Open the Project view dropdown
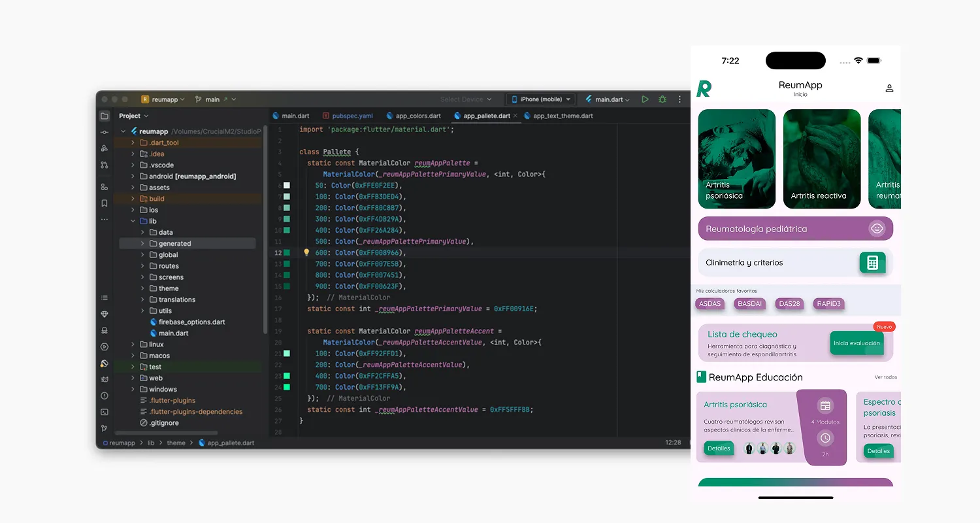The width and height of the screenshot is (980, 523). tap(134, 116)
